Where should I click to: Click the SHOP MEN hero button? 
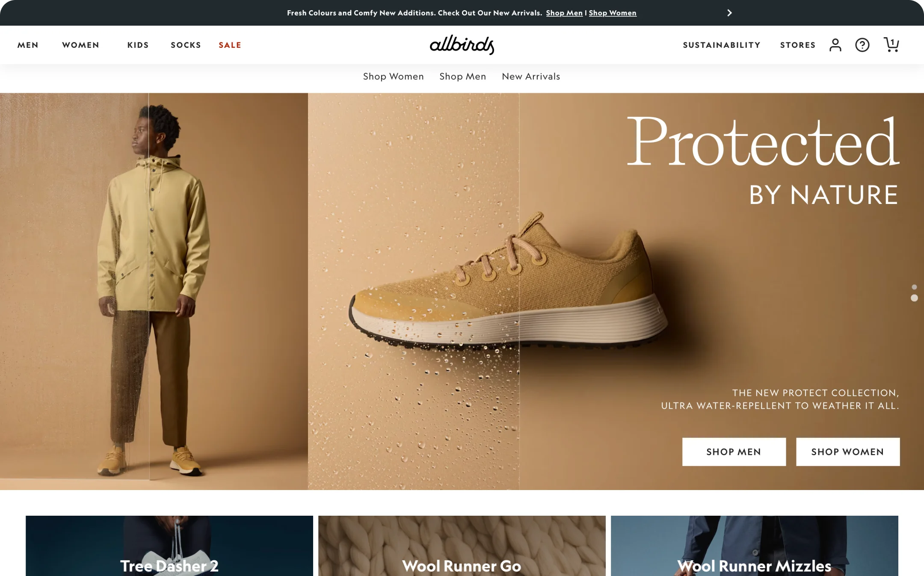734,452
